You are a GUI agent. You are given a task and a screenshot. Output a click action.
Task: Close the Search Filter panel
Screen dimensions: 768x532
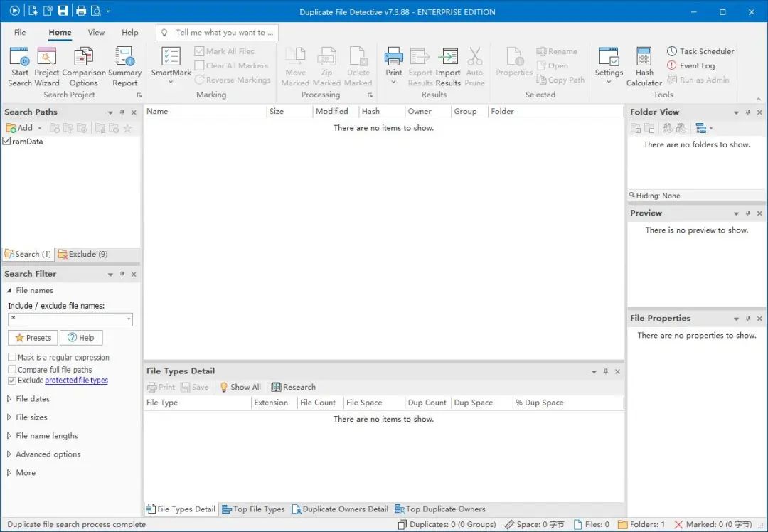[134, 275]
